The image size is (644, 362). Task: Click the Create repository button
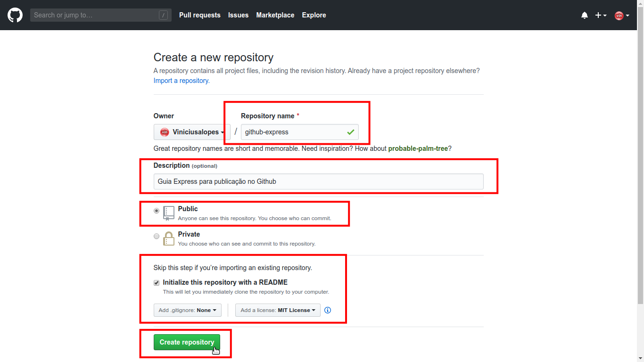point(187,342)
